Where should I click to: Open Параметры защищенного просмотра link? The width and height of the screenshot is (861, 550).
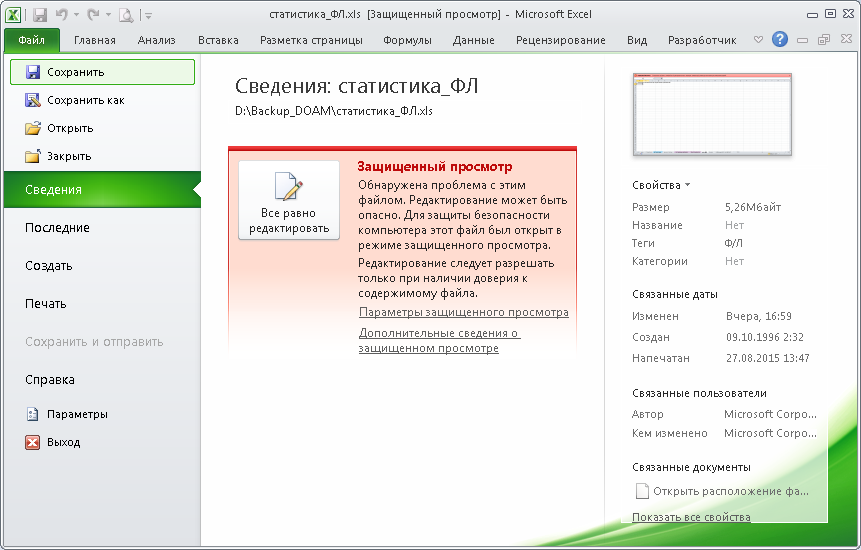tap(463, 312)
